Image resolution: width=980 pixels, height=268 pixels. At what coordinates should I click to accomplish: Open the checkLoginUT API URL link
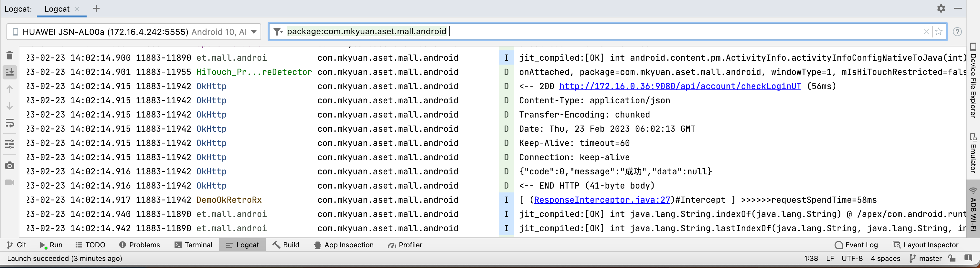click(680, 86)
